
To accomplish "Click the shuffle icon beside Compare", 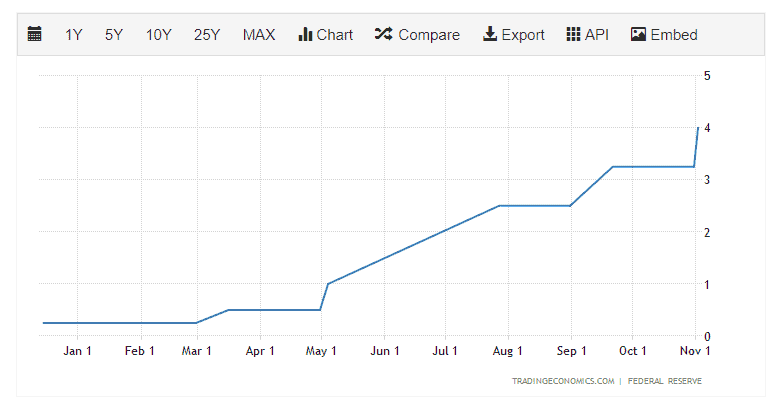I will (x=383, y=35).
